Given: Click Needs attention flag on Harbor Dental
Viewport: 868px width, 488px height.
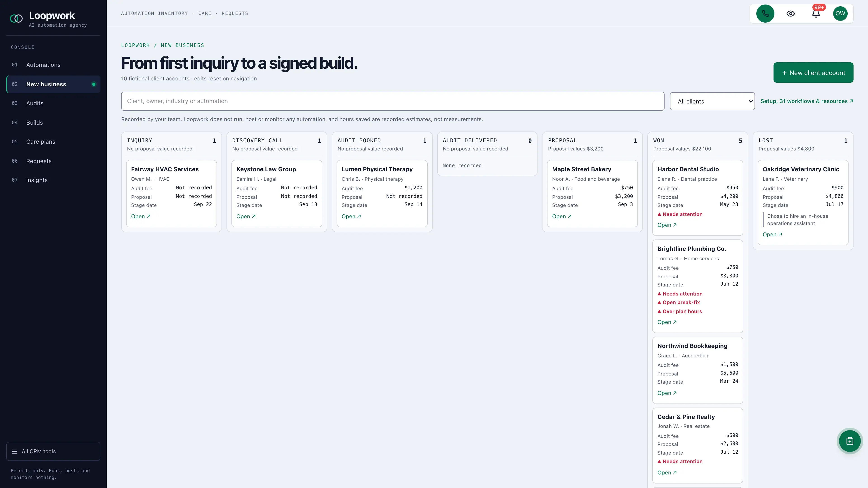Looking at the screenshot, I should tap(680, 214).
